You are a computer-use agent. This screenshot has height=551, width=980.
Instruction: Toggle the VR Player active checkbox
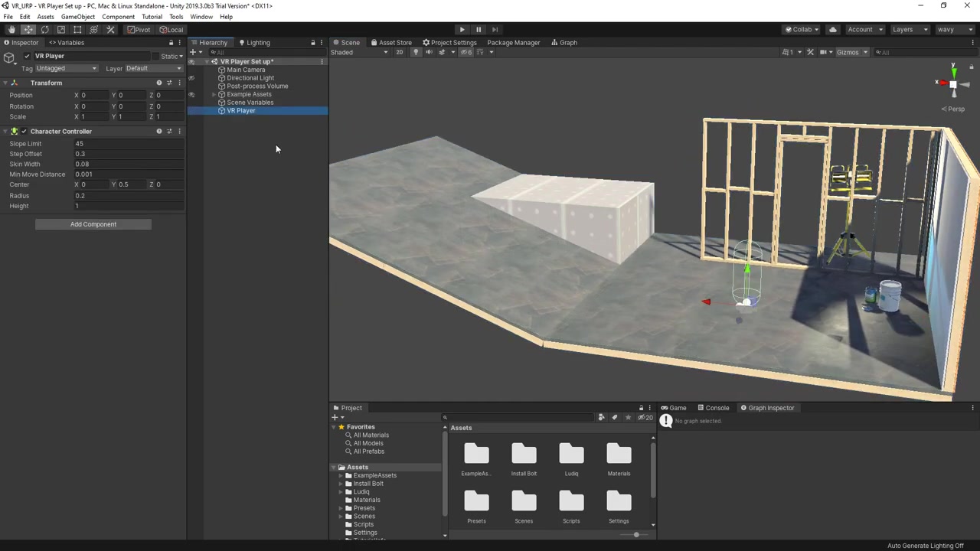pos(27,55)
